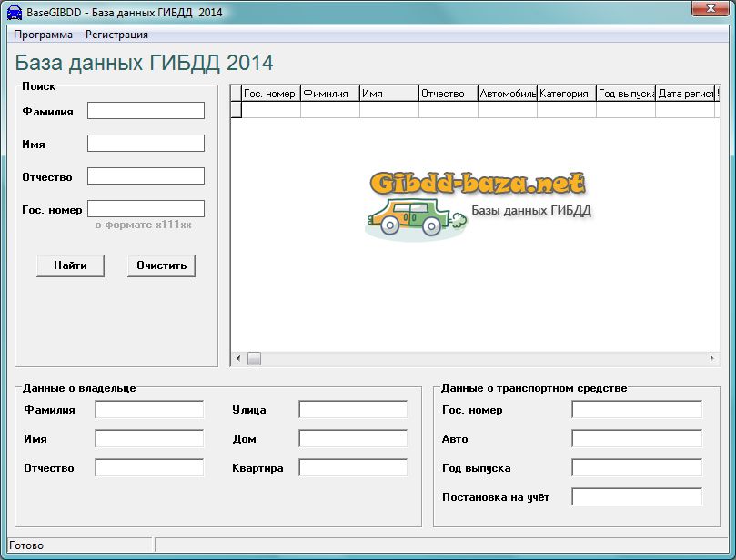
Task: Click the grid's top-left select-all corner
Action: 237,94
